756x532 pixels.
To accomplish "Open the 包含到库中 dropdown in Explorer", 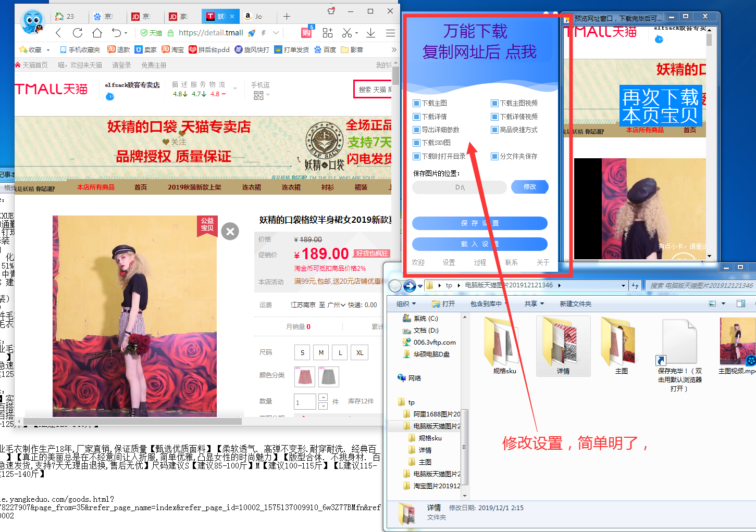I will (489, 303).
